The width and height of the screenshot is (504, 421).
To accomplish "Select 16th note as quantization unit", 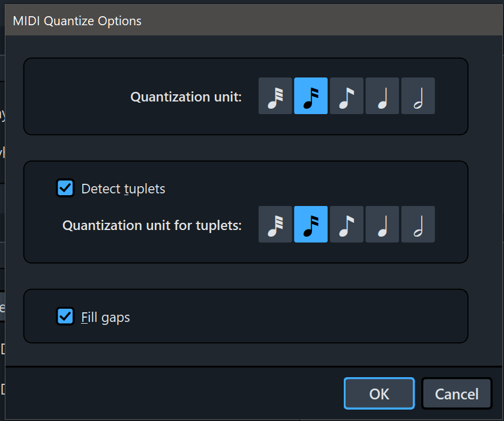I will 311,96.
